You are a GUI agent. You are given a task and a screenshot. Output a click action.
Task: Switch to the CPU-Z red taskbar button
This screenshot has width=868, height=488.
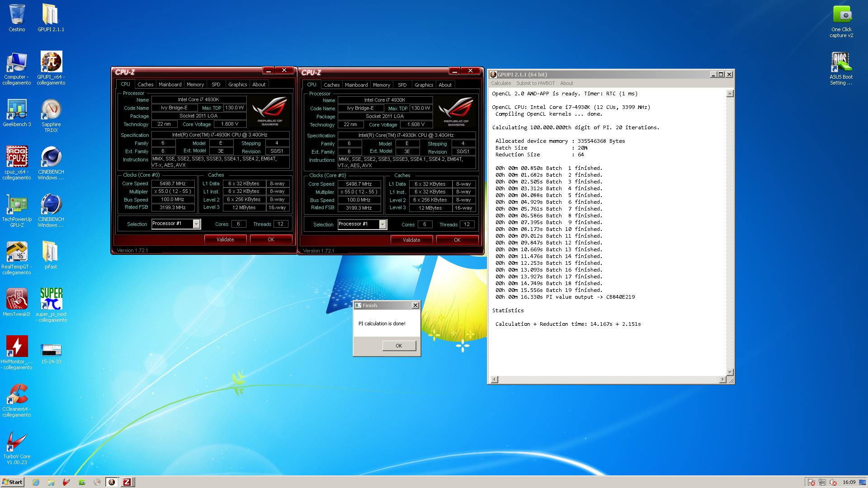pyautogui.click(x=127, y=482)
